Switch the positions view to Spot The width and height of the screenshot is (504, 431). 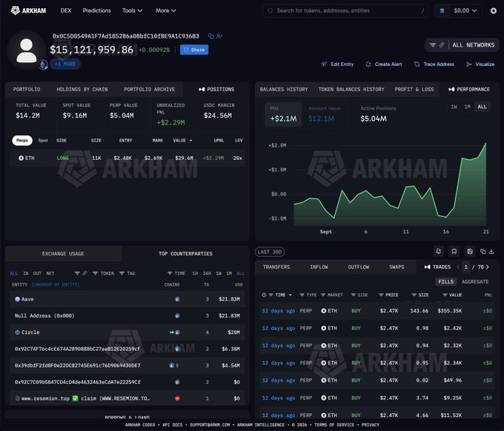coord(43,141)
